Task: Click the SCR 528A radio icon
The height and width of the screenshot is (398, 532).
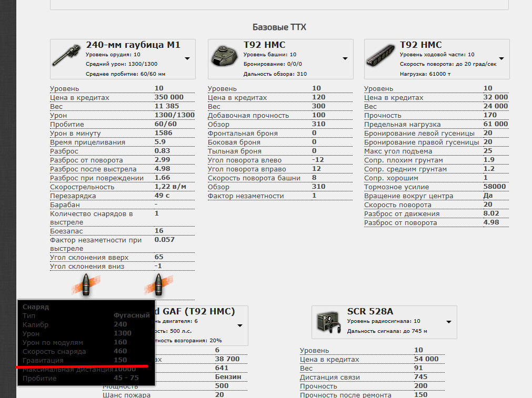Action: 328,322
